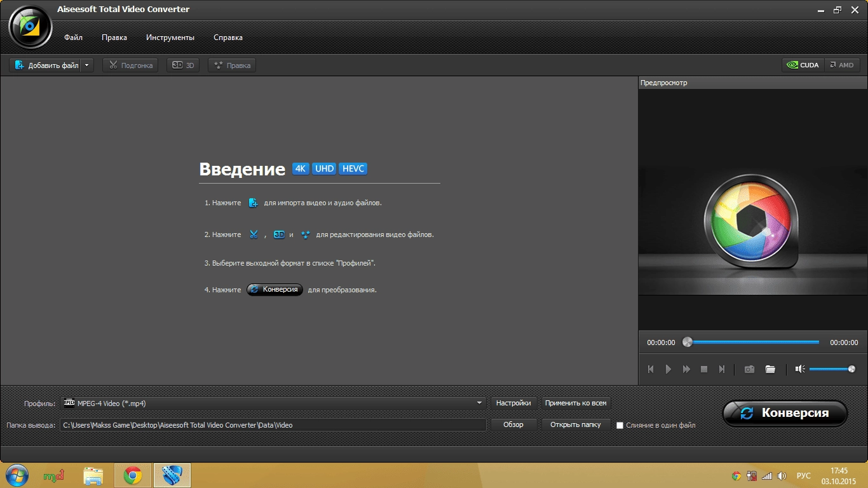This screenshot has height=488, width=868.
Task: Click the video converter taskbar icon
Action: click(172, 475)
